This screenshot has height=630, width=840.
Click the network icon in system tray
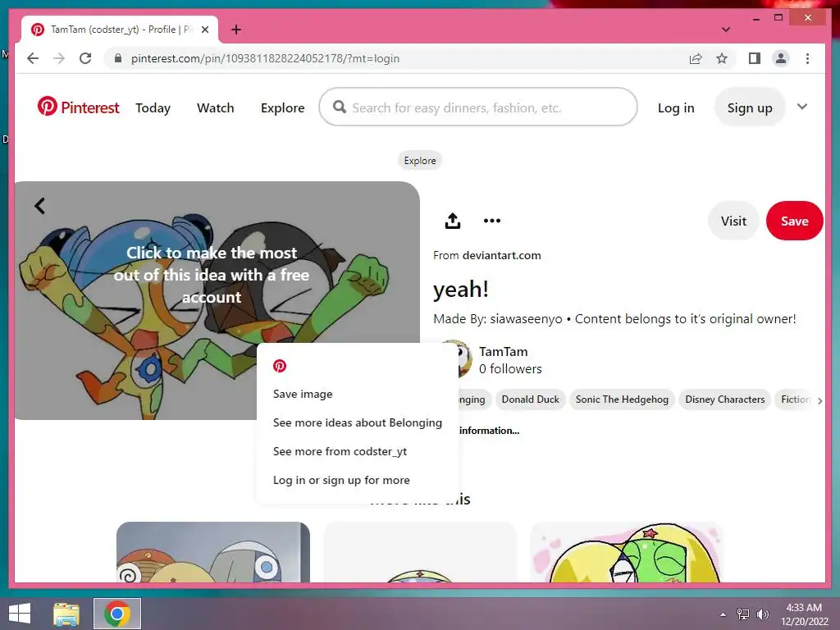(x=743, y=614)
